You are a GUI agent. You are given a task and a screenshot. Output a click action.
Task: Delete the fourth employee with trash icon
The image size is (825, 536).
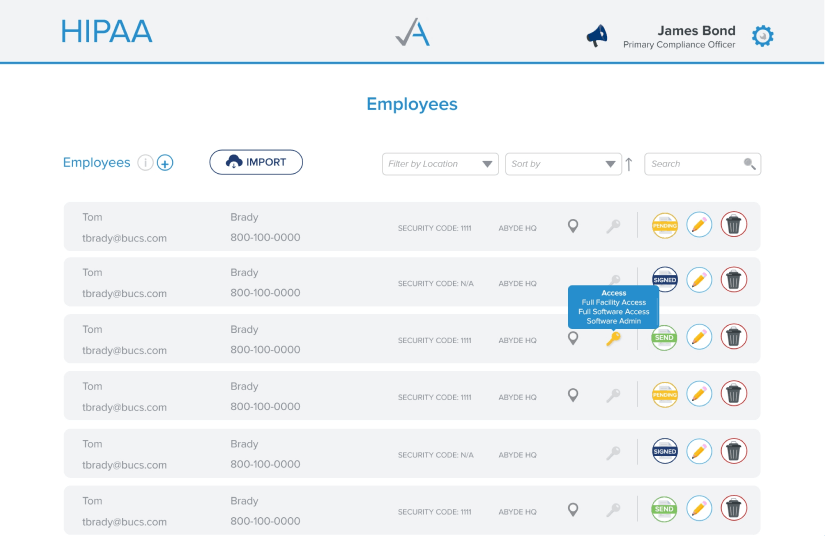tap(733, 393)
